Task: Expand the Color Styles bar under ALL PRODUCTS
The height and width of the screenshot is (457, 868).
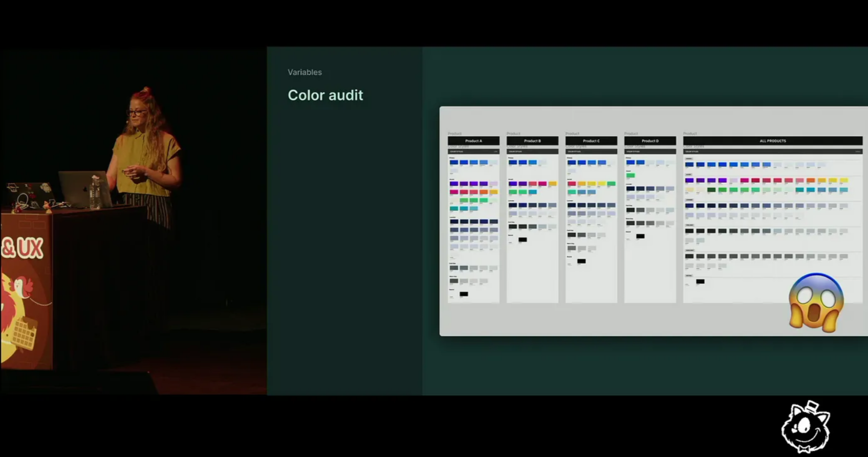Action: [772, 152]
